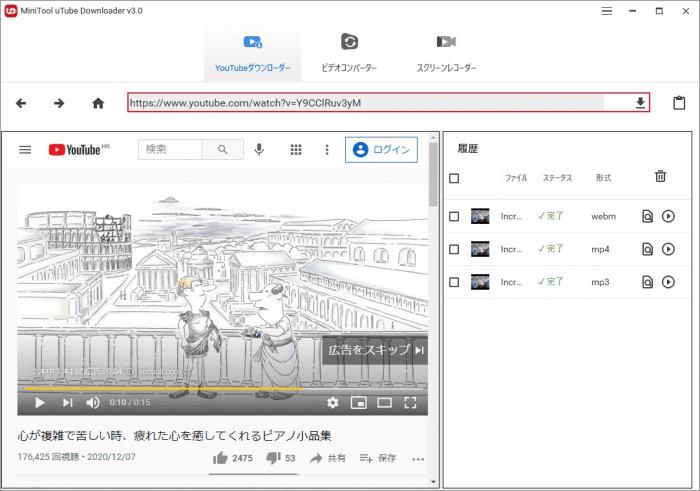Switch to YouTubeダウンローダー tab
Viewport: 700px width, 491px height.
pyautogui.click(x=253, y=54)
